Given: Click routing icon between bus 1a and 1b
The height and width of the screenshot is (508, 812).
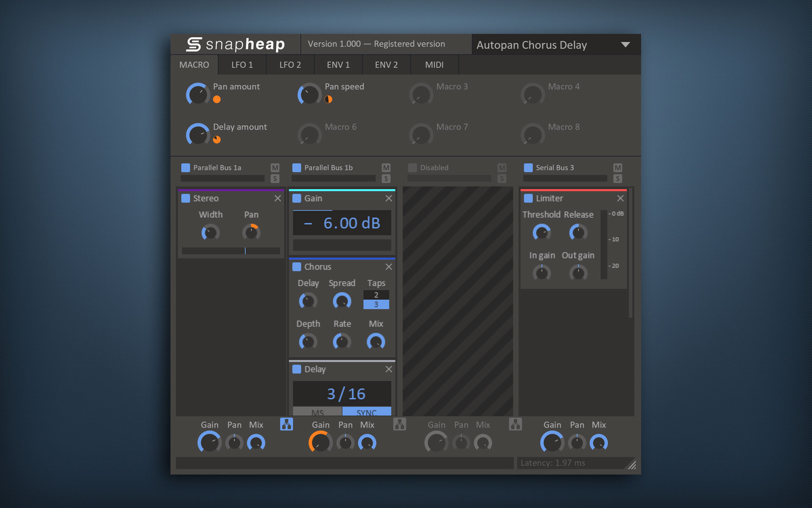Looking at the screenshot, I should 286,424.
